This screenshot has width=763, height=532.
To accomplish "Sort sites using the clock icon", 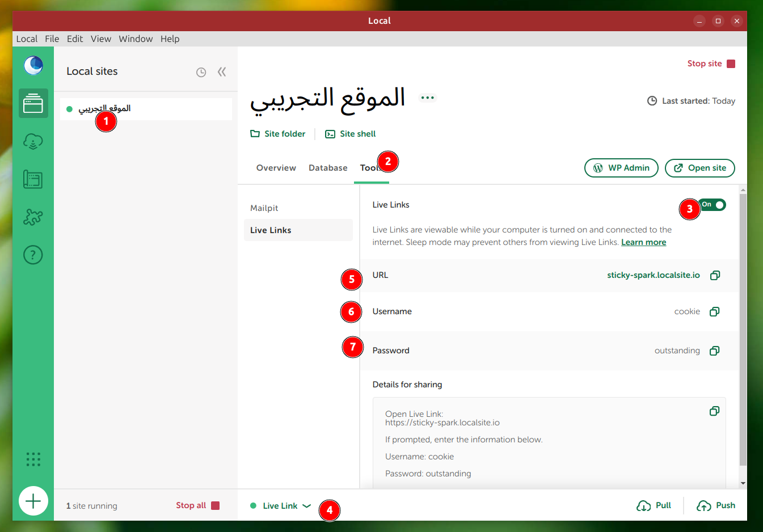I will 201,72.
